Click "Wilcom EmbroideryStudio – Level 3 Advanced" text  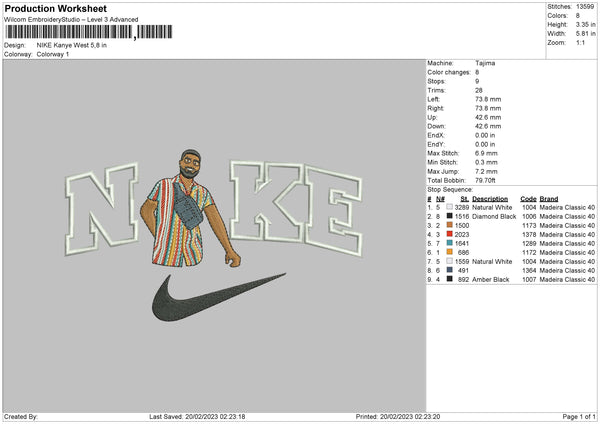[x=71, y=20]
